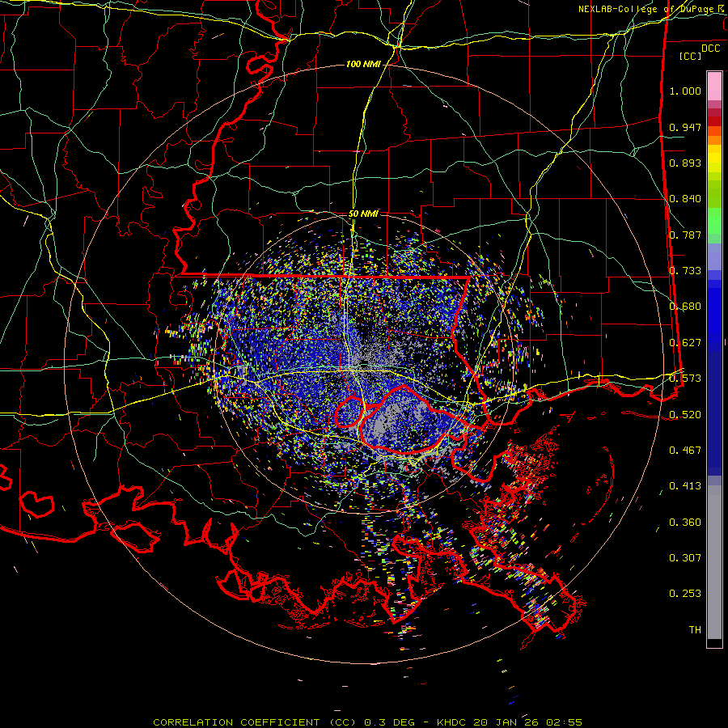The width and height of the screenshot is (728, 728).
Task: Click the 0.520 legend value
Action: click(685, 414)
